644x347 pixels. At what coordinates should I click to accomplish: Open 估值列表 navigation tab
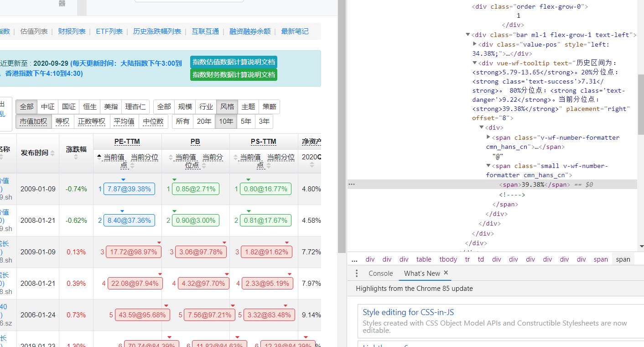click(34, 31)
